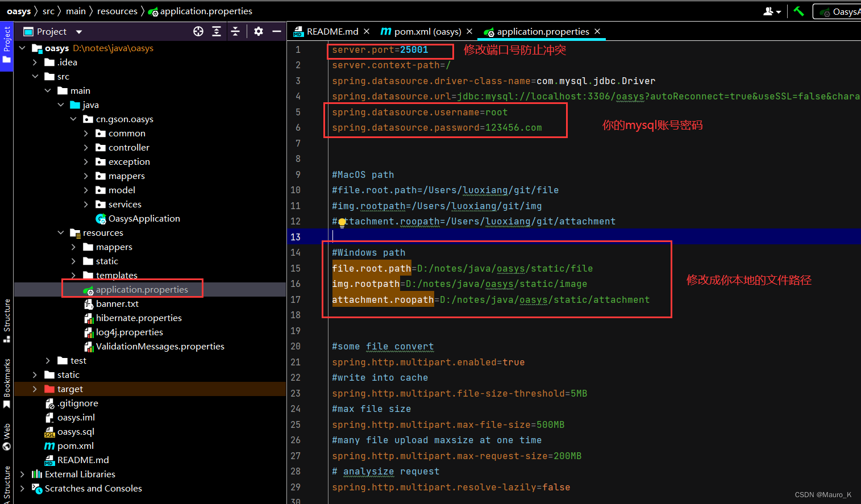Image resolution: width=861 pixels, height=504 pixels.
Task: Expand the target folder
Action: tap(35, 389)
